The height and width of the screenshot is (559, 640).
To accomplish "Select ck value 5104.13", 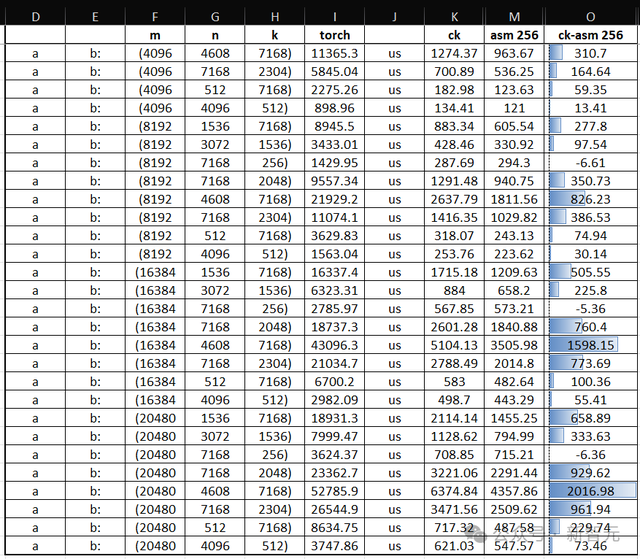I will 454,345.
